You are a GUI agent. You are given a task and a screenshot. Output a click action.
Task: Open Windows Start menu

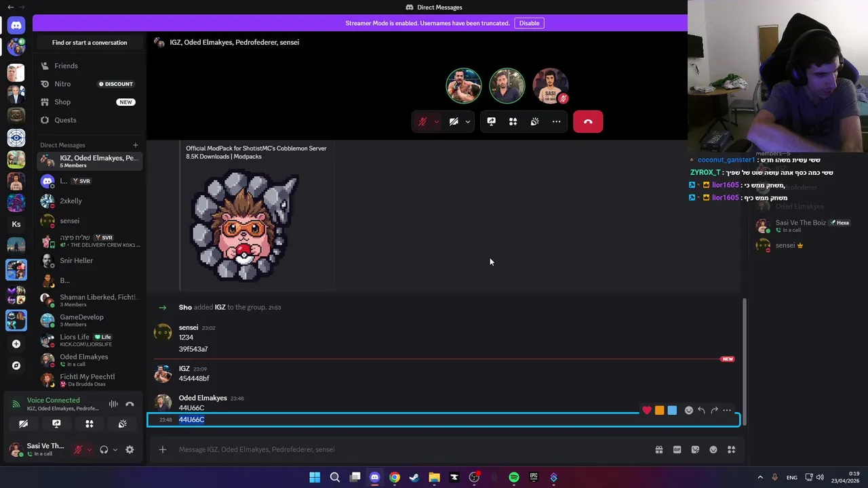(x=315, y=477)
